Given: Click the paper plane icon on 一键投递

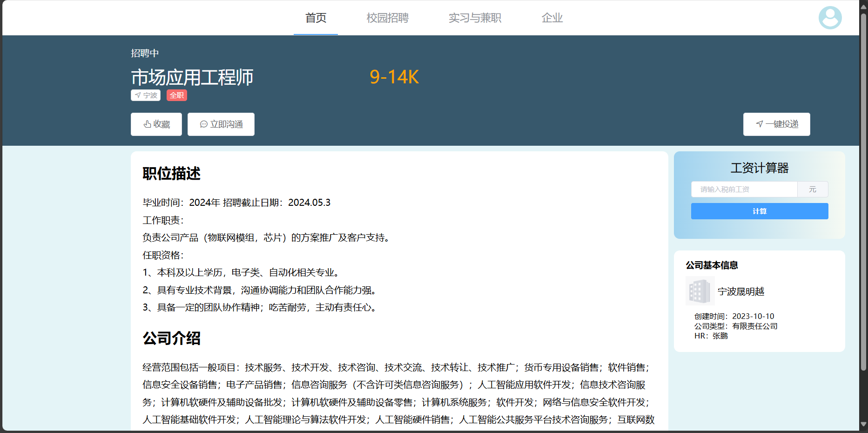Looking at the screenshot, I should [760, 124].
